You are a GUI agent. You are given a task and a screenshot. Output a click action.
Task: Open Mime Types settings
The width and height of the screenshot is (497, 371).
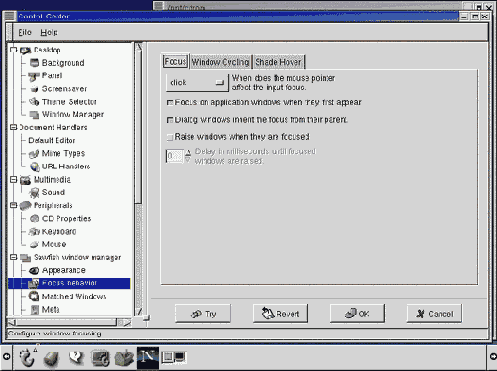coord(63,153)
